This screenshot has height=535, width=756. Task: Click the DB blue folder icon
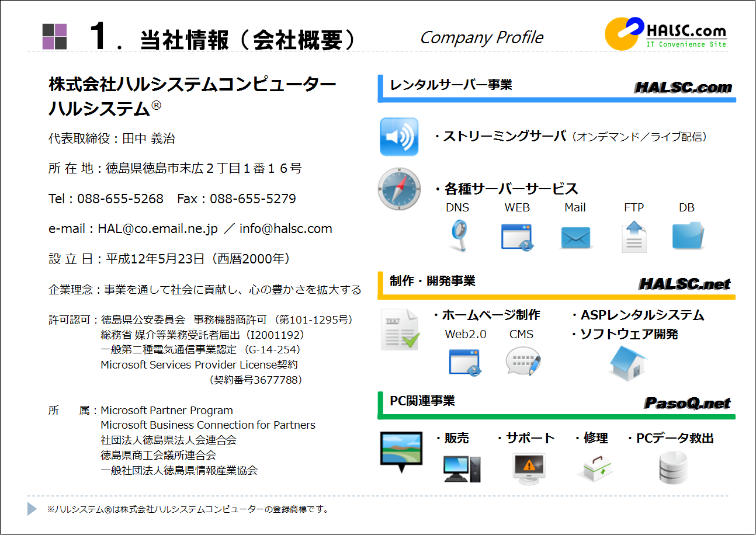point(688,235)
